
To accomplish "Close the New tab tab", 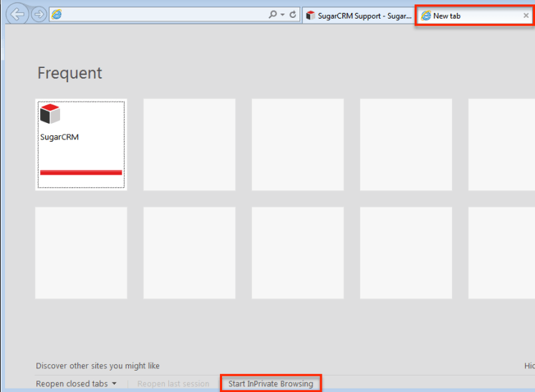I will (526, 15).
